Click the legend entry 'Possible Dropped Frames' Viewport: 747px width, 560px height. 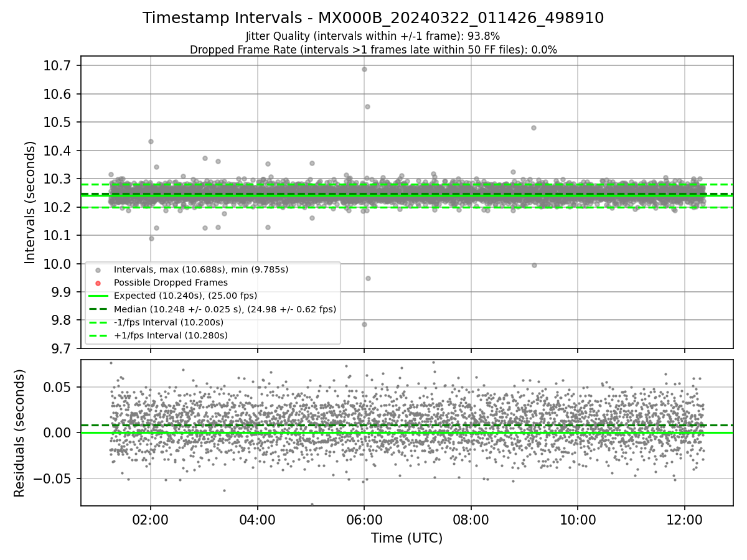(x=171, y=282)
